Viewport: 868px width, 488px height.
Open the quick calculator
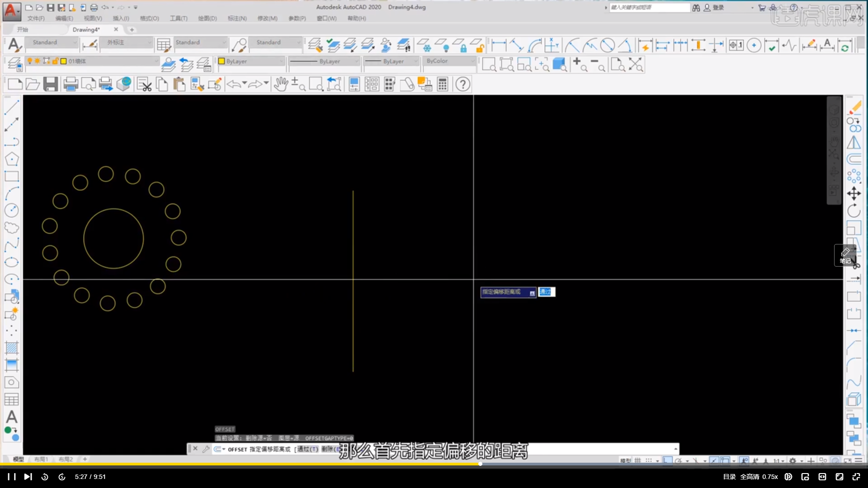443,84
